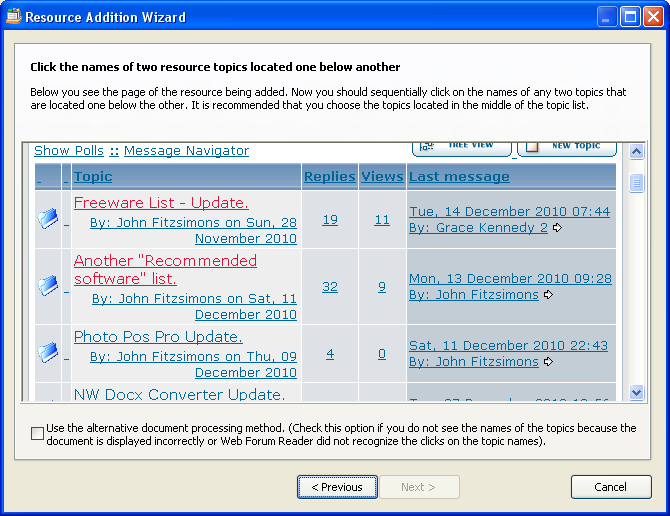Click arrow icon after Grace Kennedy 2
The height and width of the screenshot is (516, 670).
557,228
